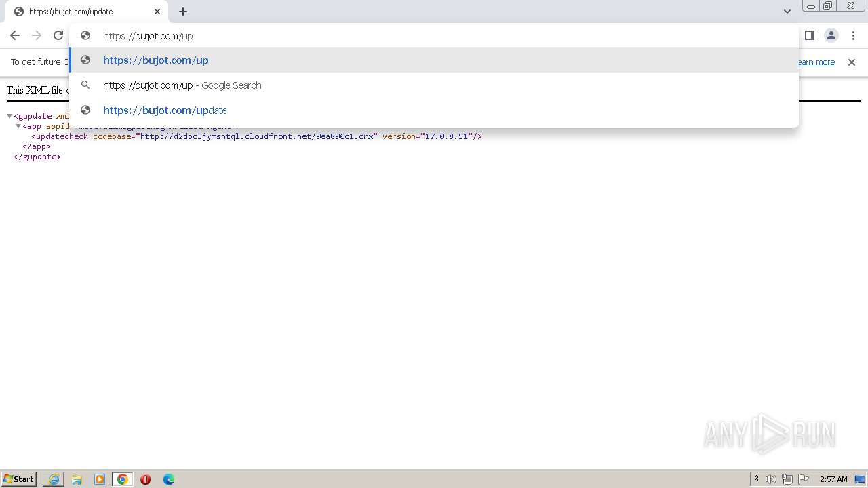Screen dimensions: 868x488
Task: Choose 'https://bujot.com/up - Google Search' suggestion
Action: click(434, 85)
